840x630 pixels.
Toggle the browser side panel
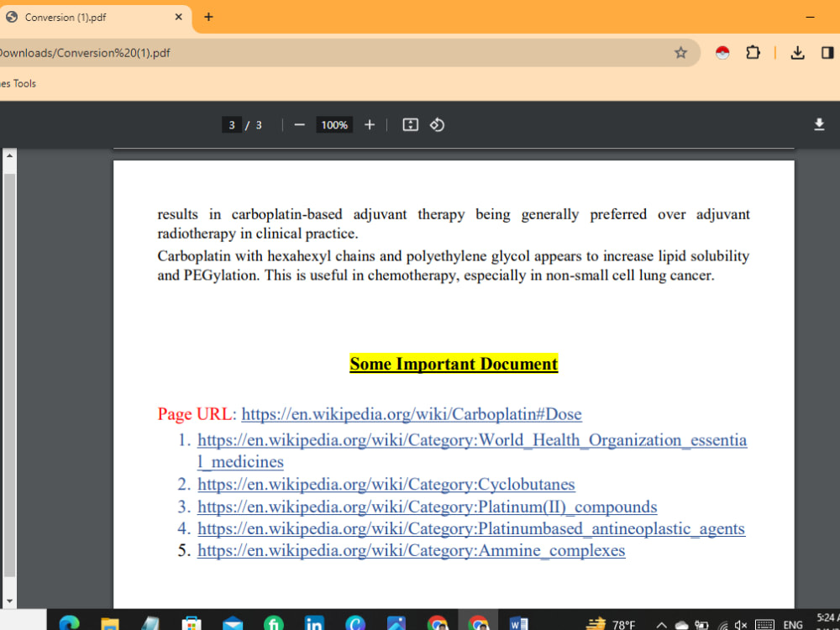(827, 52)
